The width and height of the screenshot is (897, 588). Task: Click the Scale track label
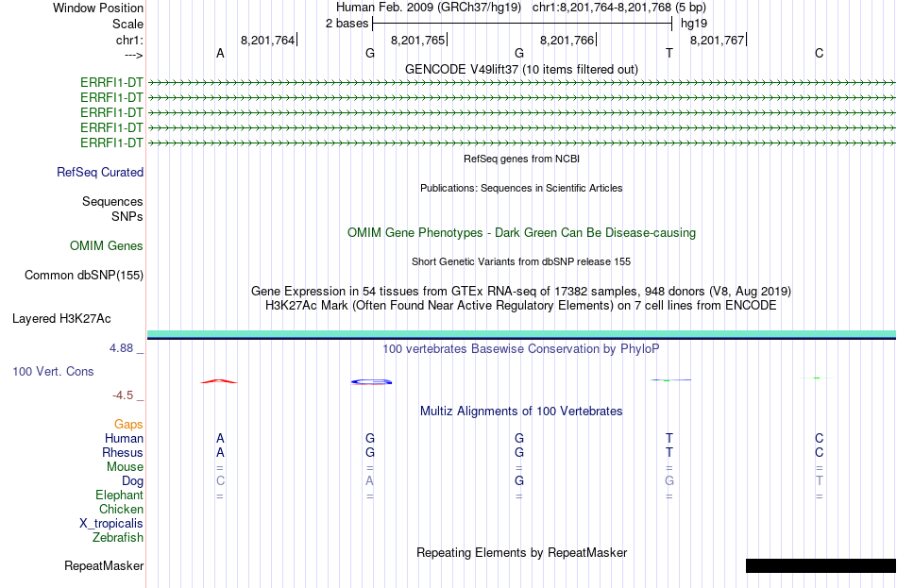pos(127,24)
